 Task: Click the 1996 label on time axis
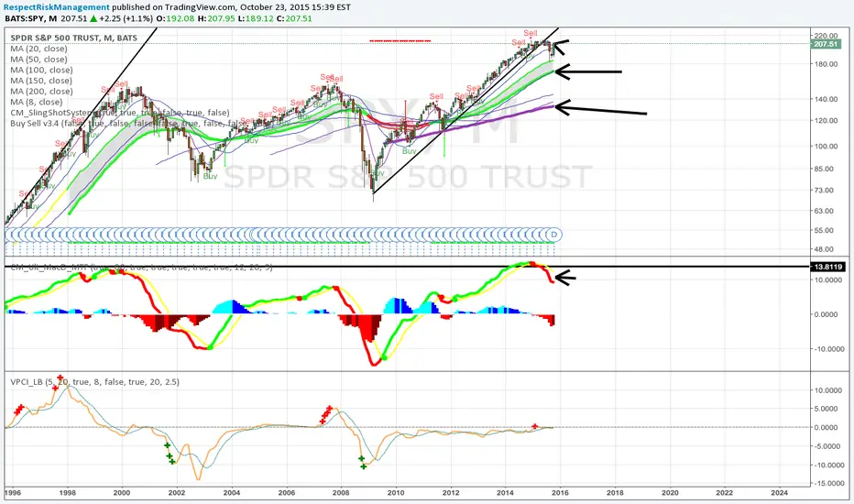pyautogui.click(x=13, y=493)
